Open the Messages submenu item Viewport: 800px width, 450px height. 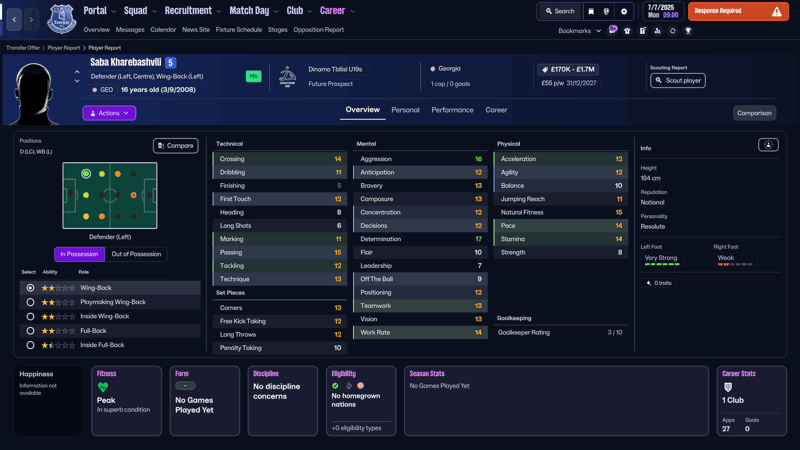[130, 30]
